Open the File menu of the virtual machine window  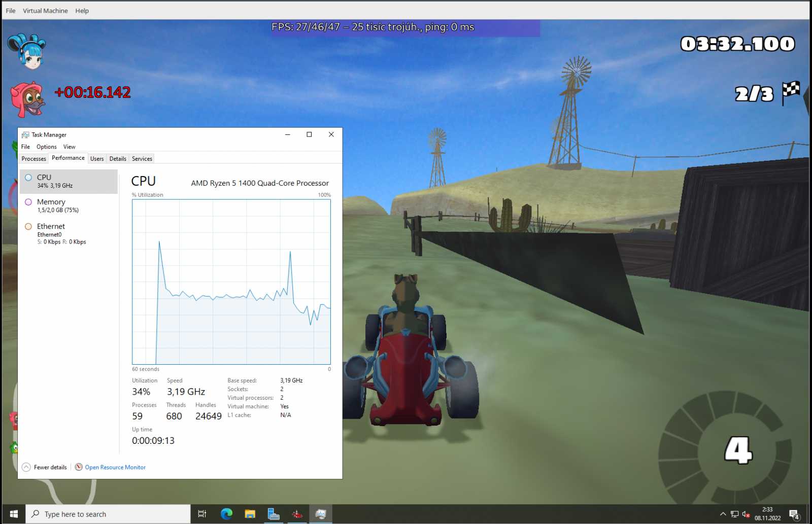(10, 11)
